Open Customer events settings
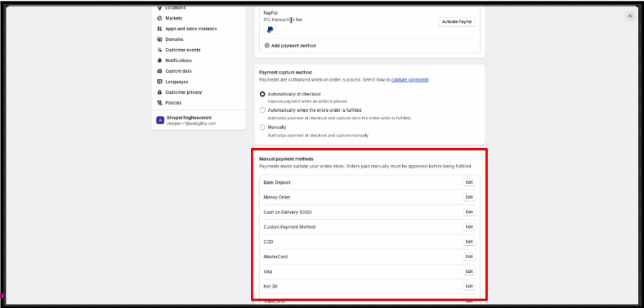Viewport: 644px width, 308px height. pos(183,50)
